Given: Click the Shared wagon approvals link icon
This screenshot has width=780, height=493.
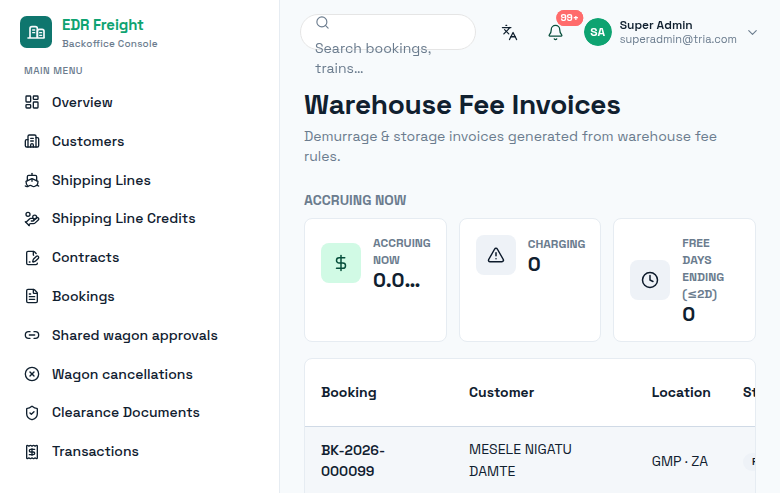Looking at the screenshot, I should click(32, 335).
